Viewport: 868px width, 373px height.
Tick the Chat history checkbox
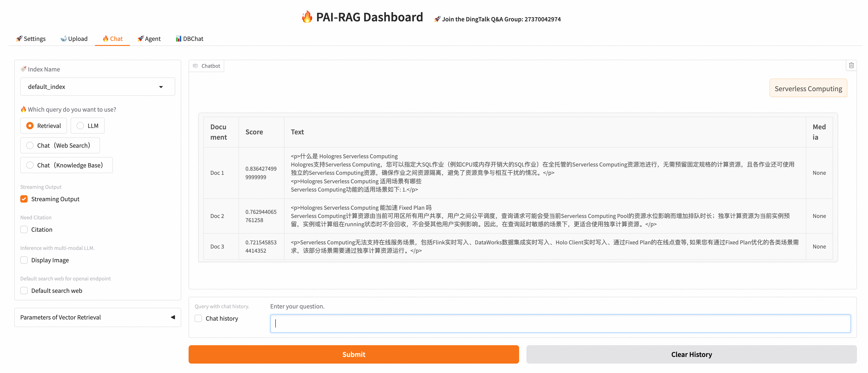(x=198, y=319)
